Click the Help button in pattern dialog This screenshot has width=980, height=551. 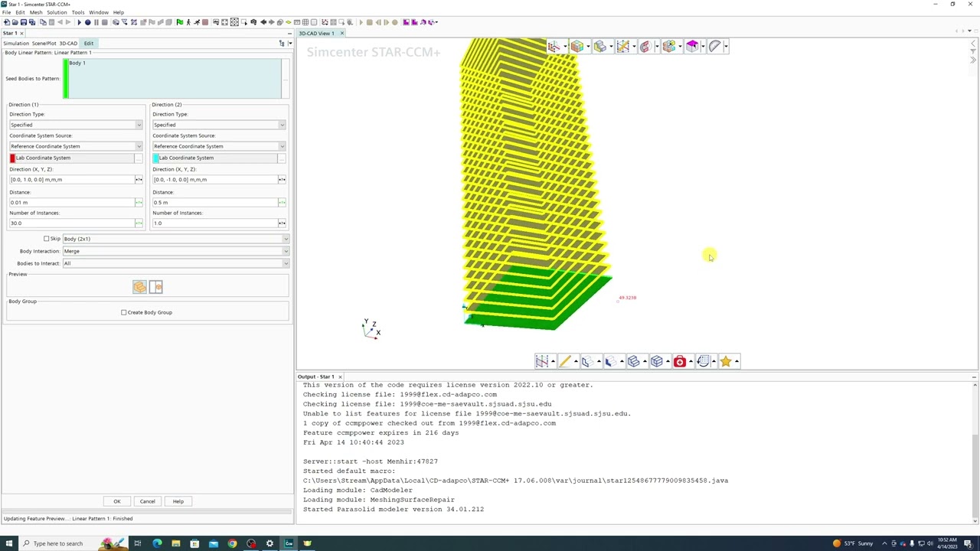point(178,501)
